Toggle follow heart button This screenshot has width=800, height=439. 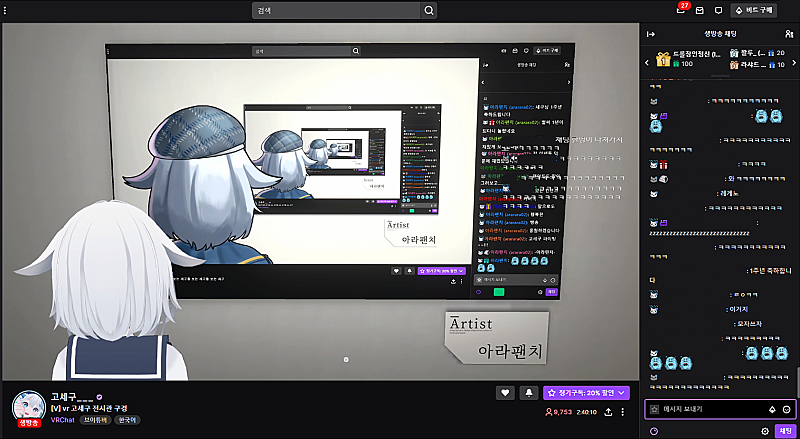[506, 393]
